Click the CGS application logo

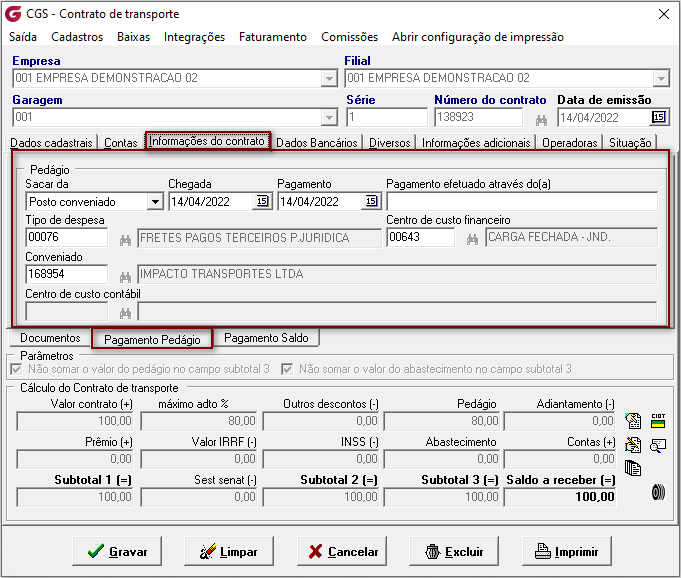click(x=13, y=14)
